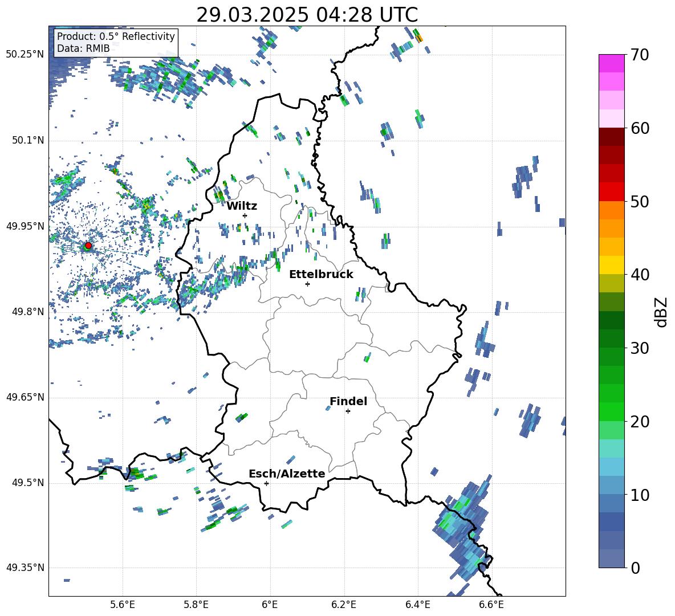This screenshot has height=616, width=675.
Task: Click the colorbar tick label 10
Action: click(640, 495)
